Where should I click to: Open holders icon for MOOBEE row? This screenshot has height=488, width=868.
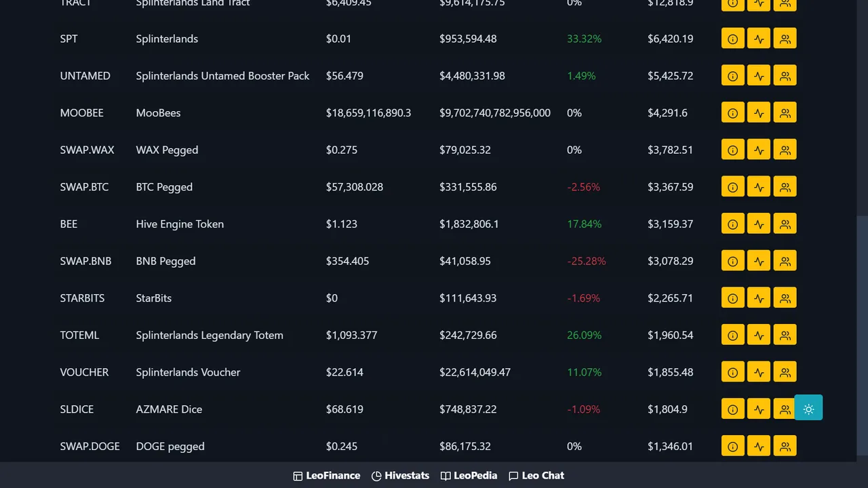pyautogui.click(x=785, y=113)
